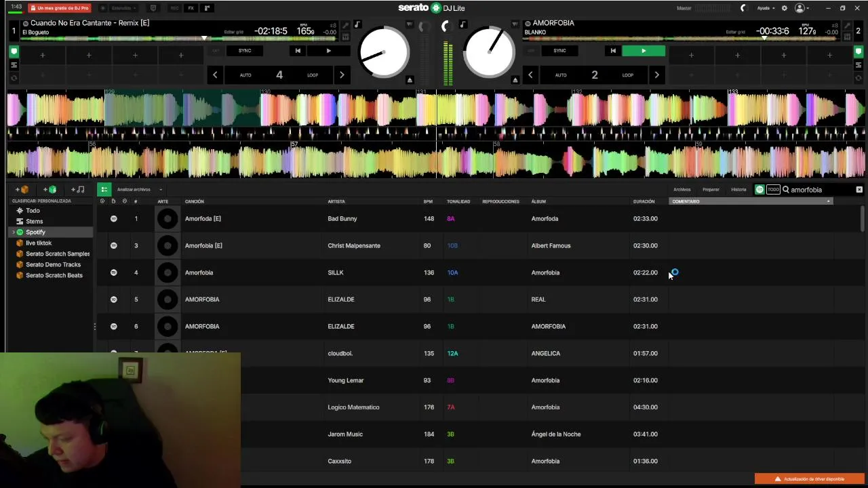Play deck 1 track
Screen dimensions: 868x488
(x=328, y=51)
